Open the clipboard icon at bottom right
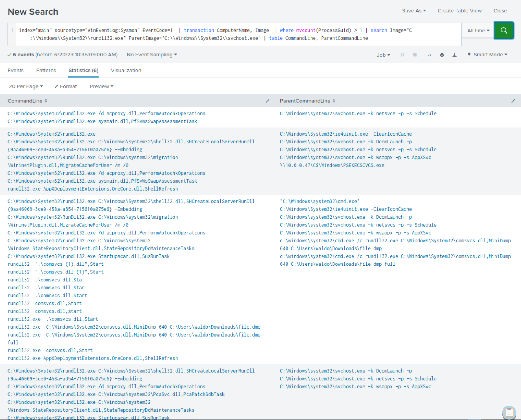 [509, 412]
